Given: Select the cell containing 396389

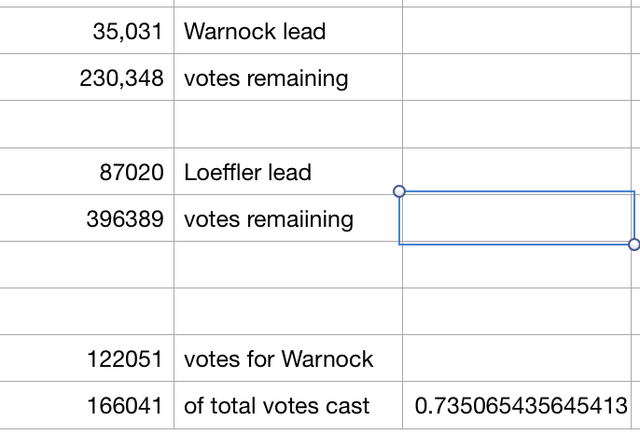Looking at the screenshot, I should click(x=87, y=218).
